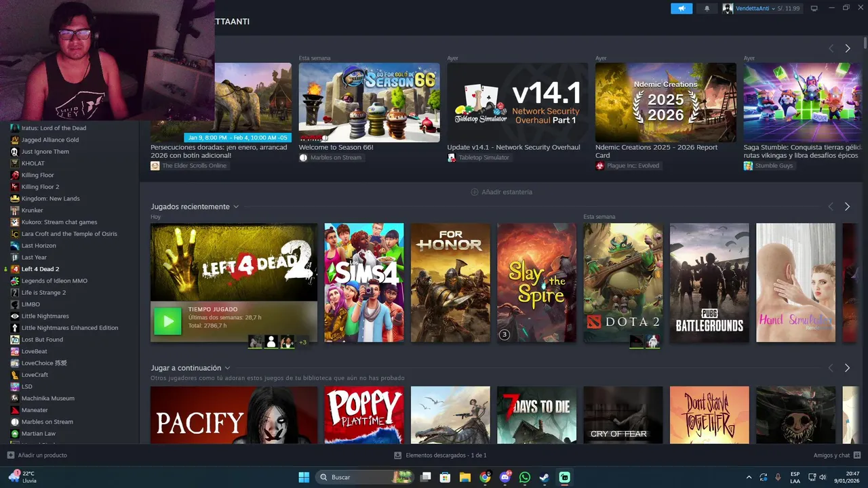
Task: Open Windows Start menu
Action: pos(304,477)
